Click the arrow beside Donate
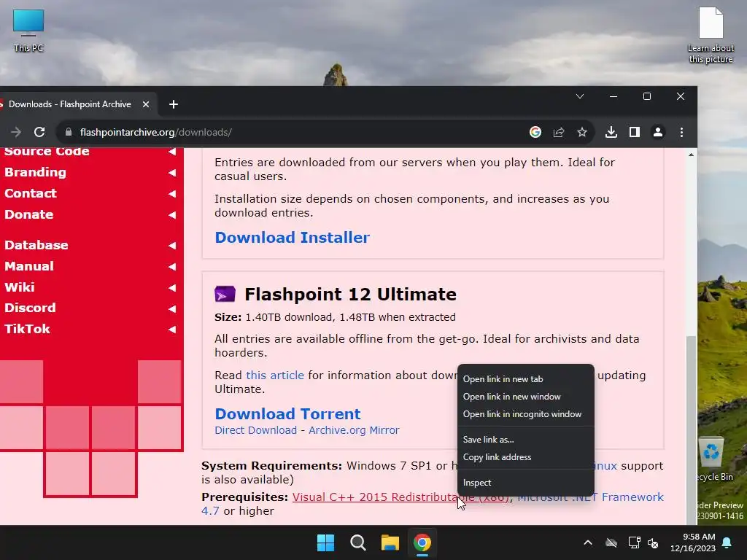The image size is (747, 560). click(x=172, y=215)
